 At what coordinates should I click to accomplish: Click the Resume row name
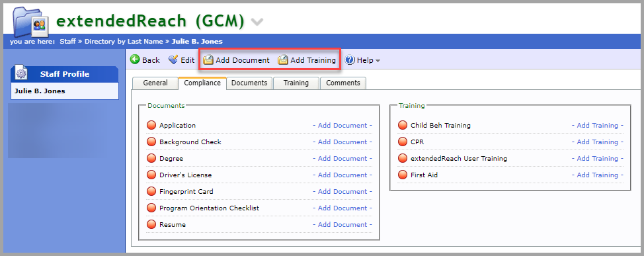coord(173,224)
